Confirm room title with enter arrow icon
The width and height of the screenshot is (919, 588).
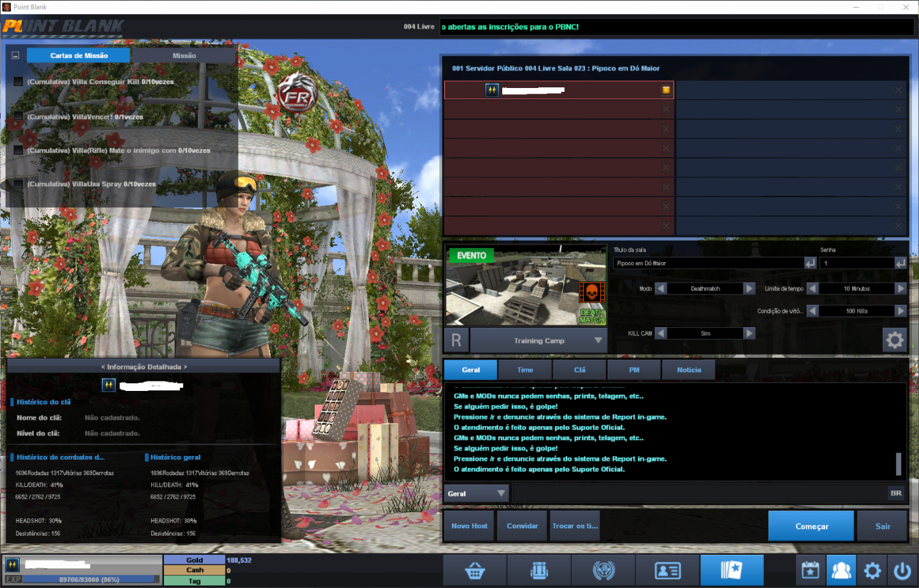[810, 263]
